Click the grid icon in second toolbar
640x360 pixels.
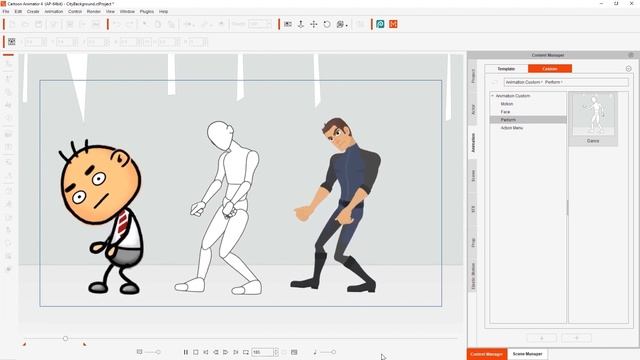11,42
